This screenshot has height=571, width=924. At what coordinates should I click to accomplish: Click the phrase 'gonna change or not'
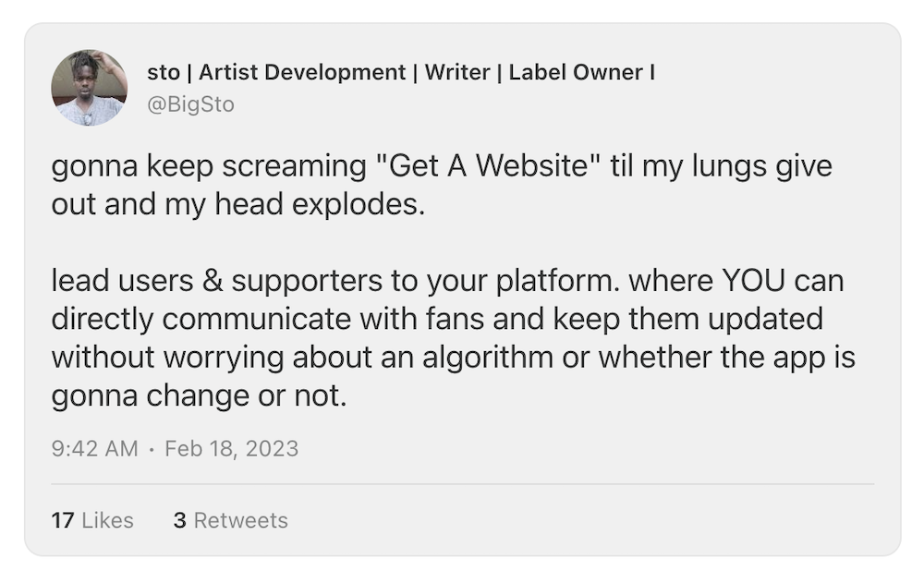(x=199, y=395)
